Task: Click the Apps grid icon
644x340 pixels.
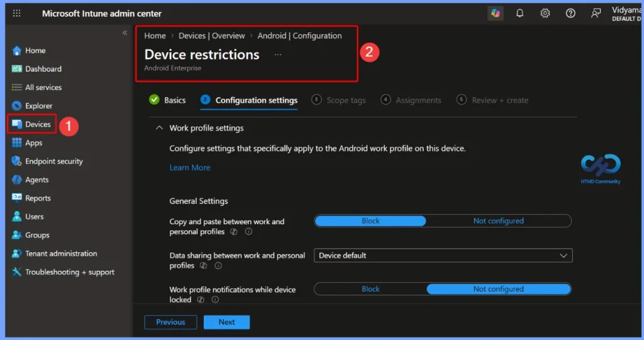Action: click(x=16, y=143)
